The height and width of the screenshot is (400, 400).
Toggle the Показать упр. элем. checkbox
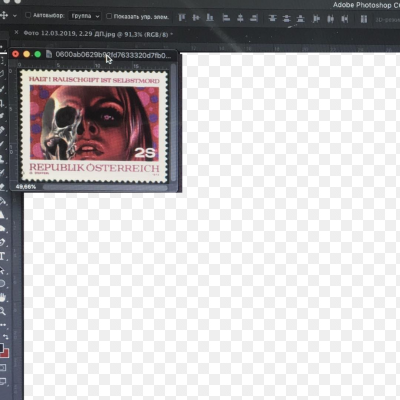[x=109, y=16]
